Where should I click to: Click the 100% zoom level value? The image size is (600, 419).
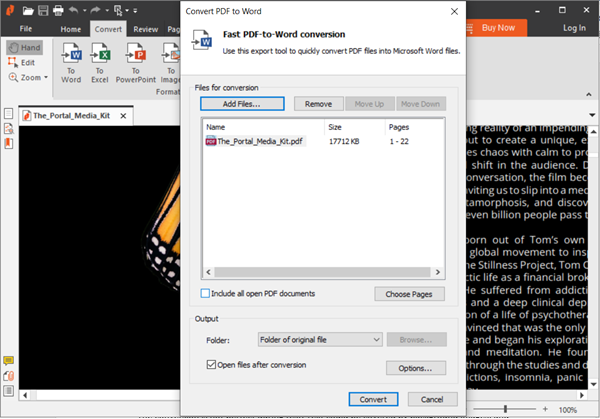(x=567, y=409)
